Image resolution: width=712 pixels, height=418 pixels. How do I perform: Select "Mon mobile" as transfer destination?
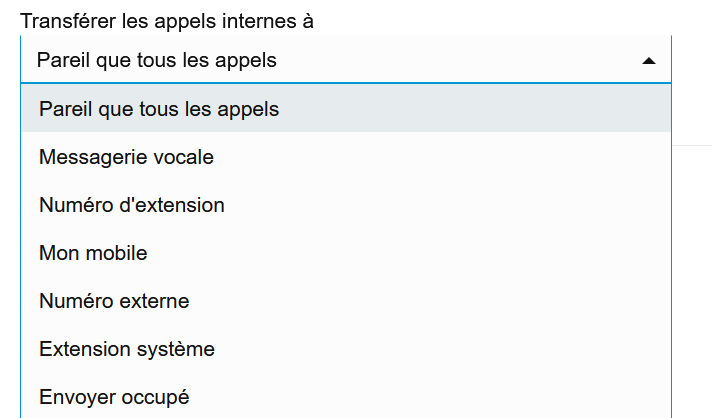coord(93,253)
